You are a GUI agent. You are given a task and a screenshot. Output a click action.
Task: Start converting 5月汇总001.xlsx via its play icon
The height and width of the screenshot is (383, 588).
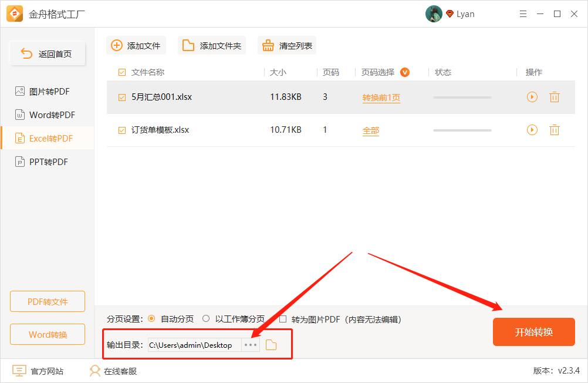(x=532, y=97)
